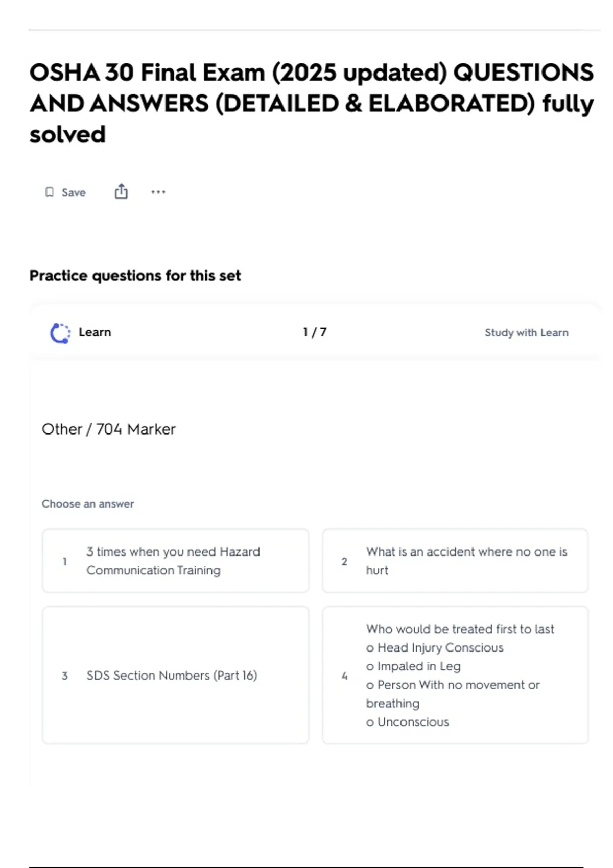The width and height of the screenshot is (613, 868).
Task: Click the number 3 answer badge
Action: (65, 676)
